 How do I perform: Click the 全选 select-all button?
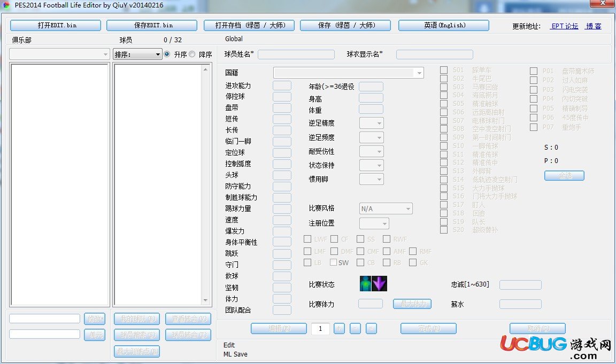click(x=565, y=175)
